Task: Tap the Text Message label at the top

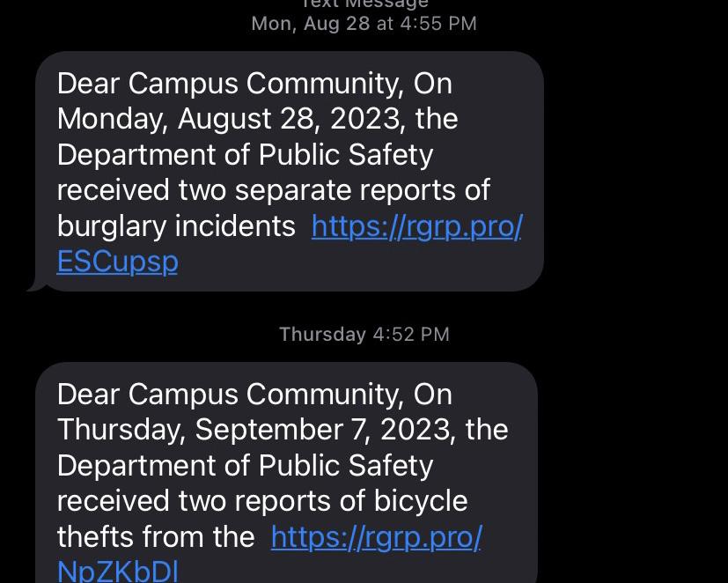Action: pos(364,4)
